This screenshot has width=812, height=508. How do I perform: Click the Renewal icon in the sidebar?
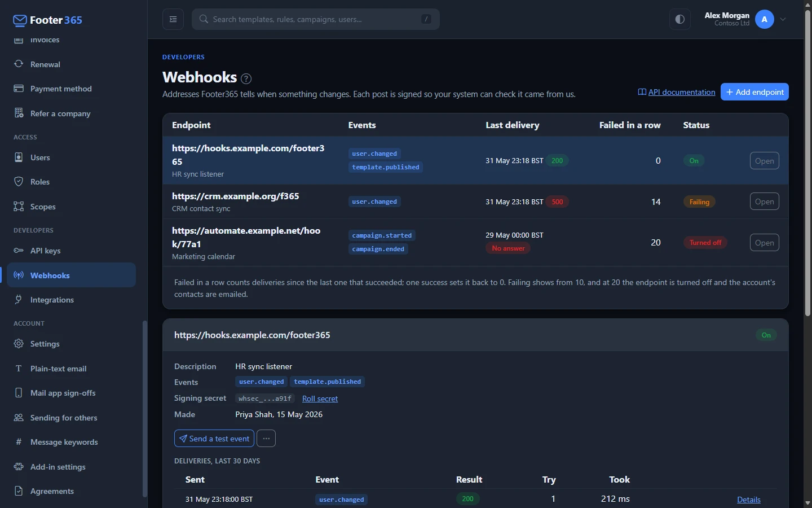(x=19, y=64)
